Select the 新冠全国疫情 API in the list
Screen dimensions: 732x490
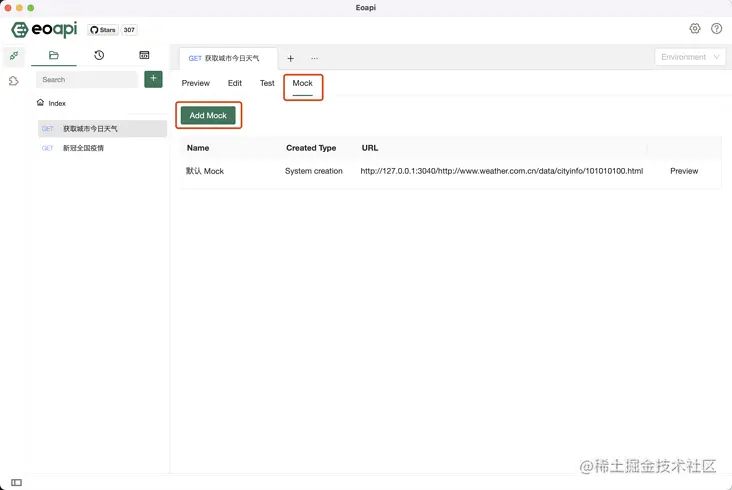coord(102,148)
